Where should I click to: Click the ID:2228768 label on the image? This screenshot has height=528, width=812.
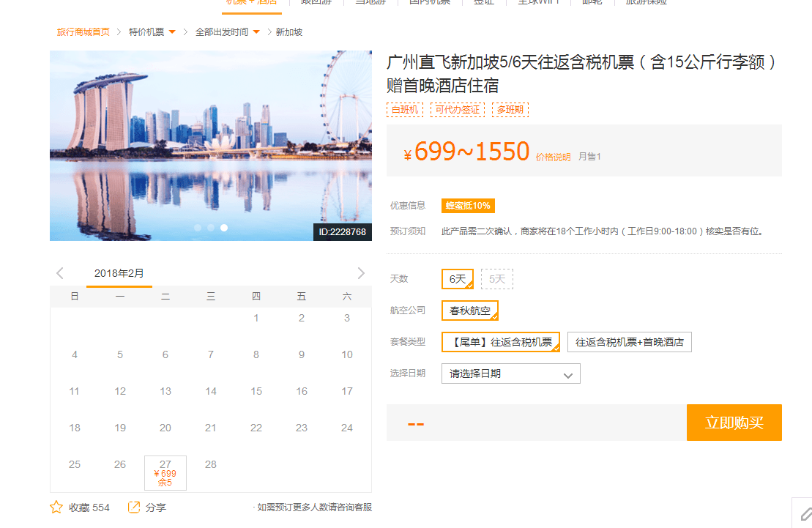(x=343, y=232)
